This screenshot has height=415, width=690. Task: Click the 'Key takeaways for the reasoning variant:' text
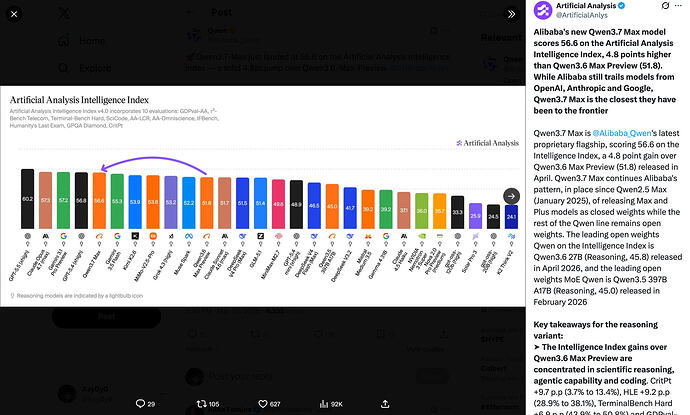point(595,330)
